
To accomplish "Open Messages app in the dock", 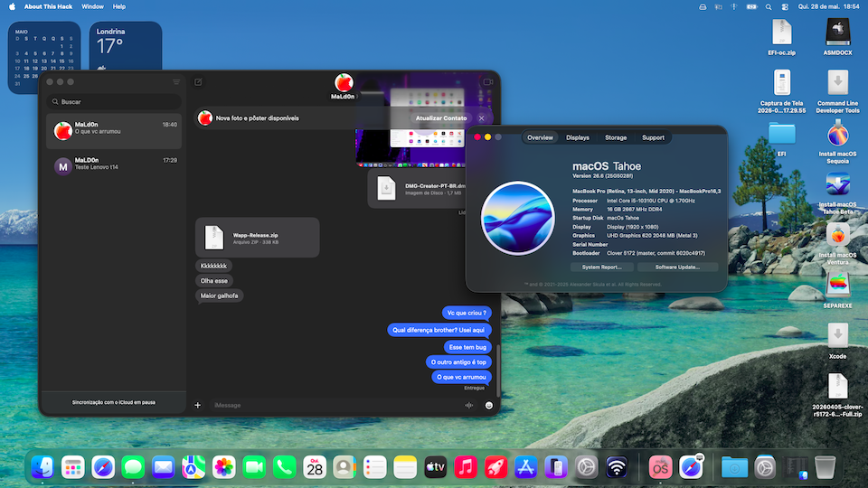I will coord(133,467).
